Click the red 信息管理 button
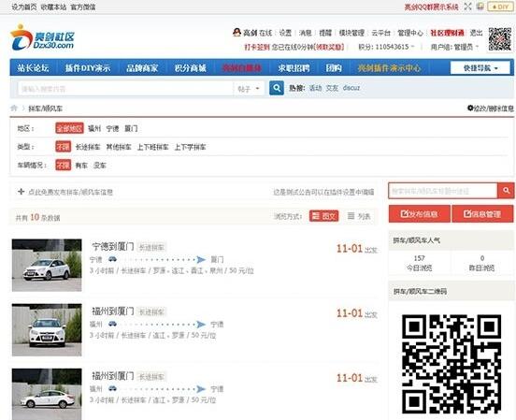The image size is (516, 420). click(x=482, y=214)
